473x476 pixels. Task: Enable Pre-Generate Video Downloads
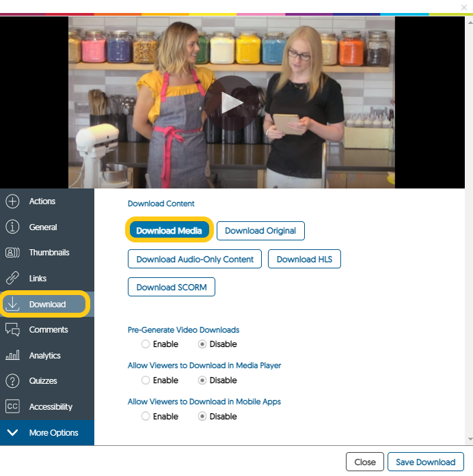point(146,344)
